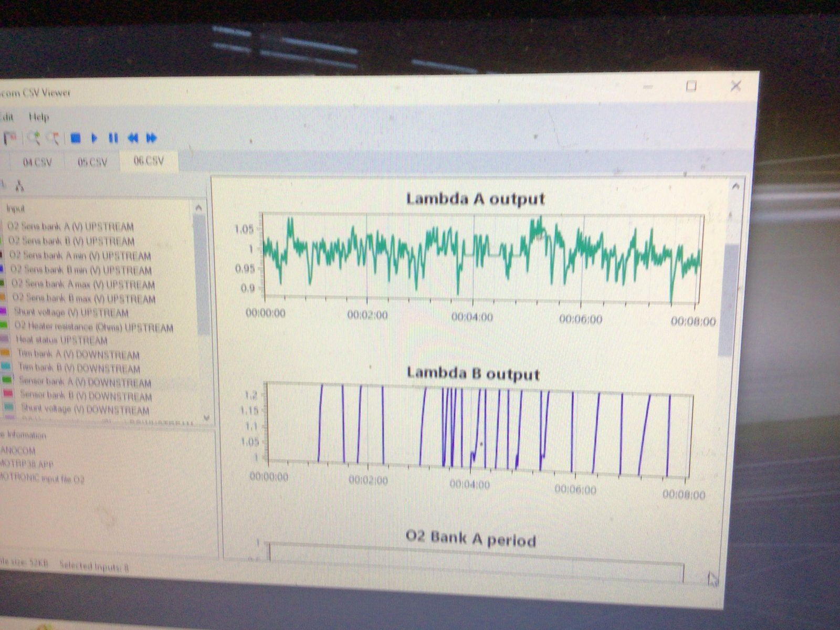Select 'Trim bank B (V) DOWNSTREAM' input
The height and width of the screenshot is (630, 840).
click(79, 368)
